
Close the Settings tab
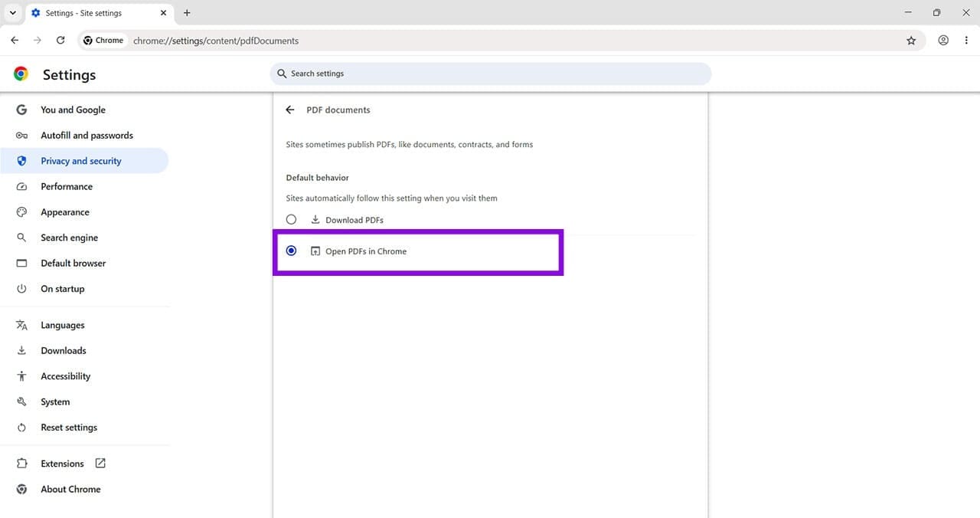(x=163, y=13)
